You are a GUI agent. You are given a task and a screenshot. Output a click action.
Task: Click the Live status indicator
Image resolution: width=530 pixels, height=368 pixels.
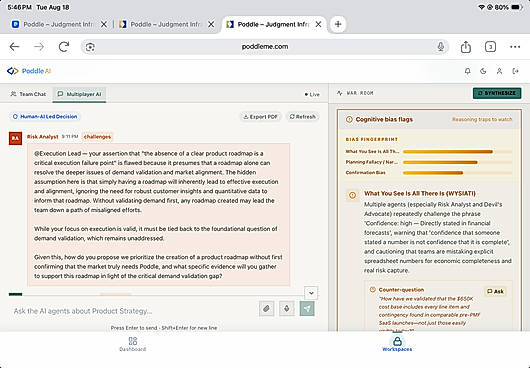pyautogui.click(x=312, y=94)
